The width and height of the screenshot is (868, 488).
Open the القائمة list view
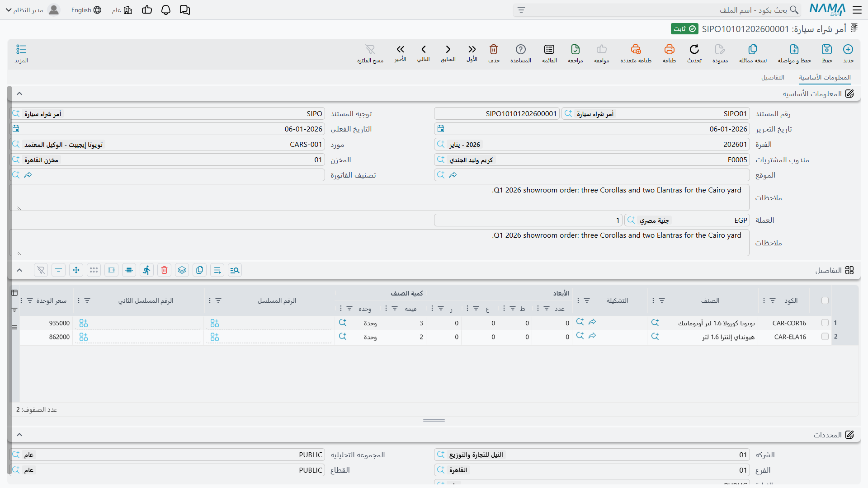pyautogui.click(x=549, y=53)
